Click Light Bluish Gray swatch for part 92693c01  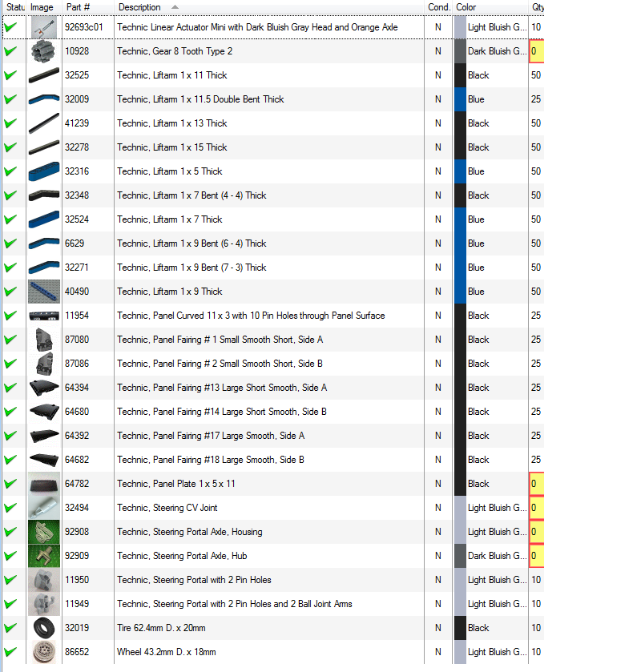click(x=460, y=27)
